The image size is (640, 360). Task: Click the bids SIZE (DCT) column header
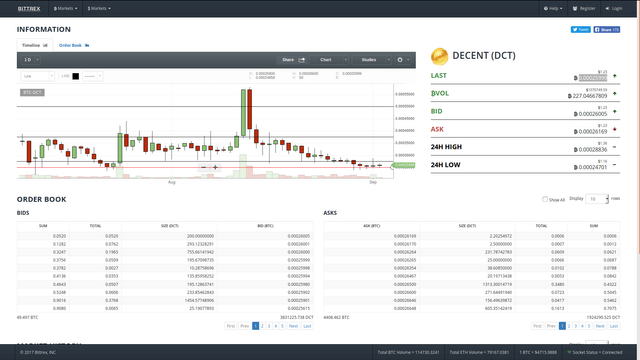[169, 226]
